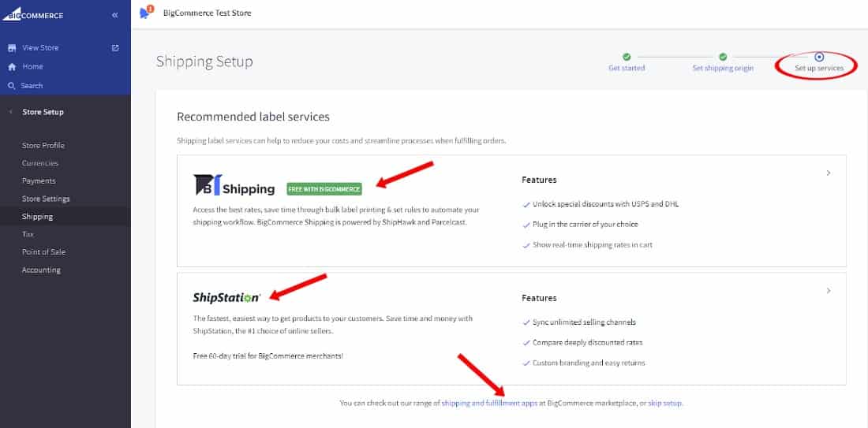This screenshot has height=428, width=868.
Task: Click the ShipStation Features heading
Action: [539, 298]
